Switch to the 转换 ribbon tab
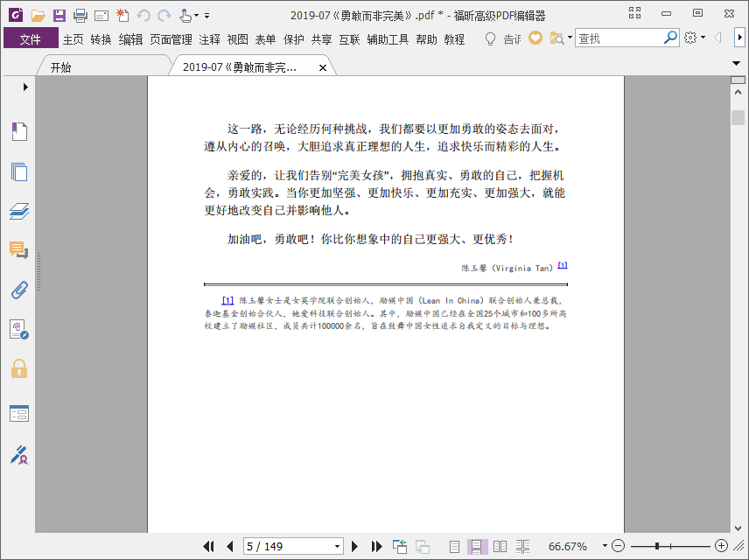 101,39
